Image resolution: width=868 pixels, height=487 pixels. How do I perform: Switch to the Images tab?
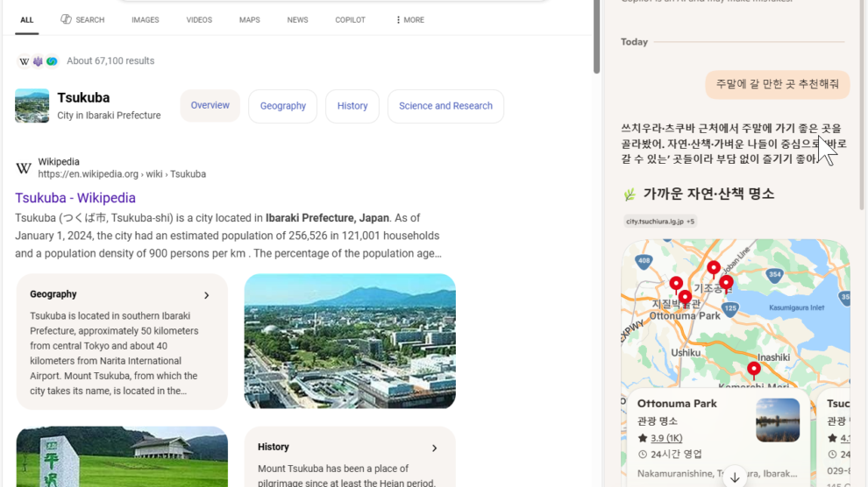point(145,19)
